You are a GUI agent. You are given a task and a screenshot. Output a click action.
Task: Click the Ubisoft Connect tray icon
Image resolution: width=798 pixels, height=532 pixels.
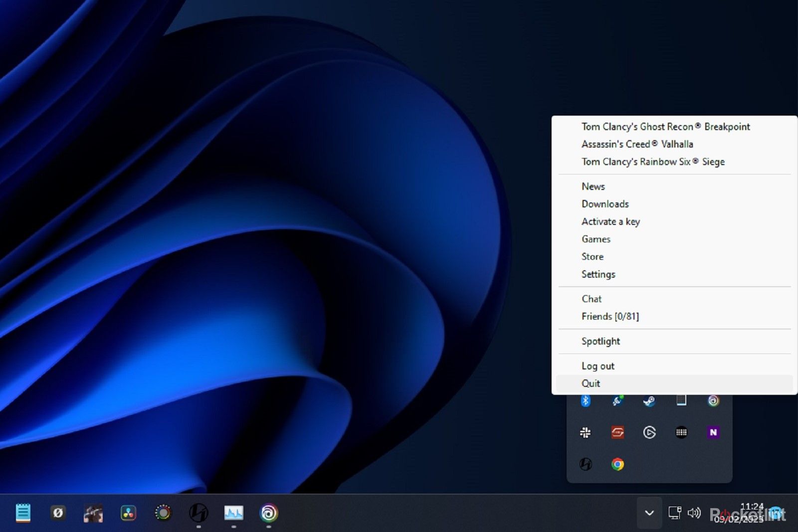tap(713, 400)
